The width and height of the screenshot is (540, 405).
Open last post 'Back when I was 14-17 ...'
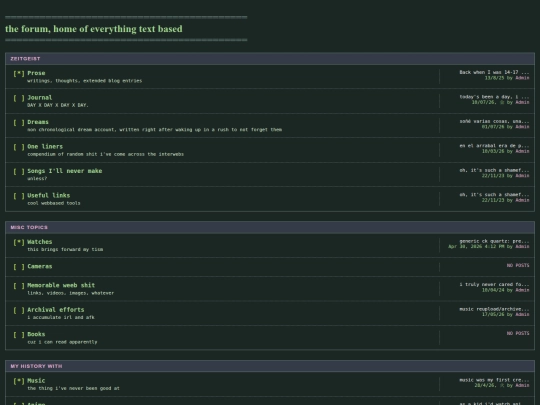494,72
